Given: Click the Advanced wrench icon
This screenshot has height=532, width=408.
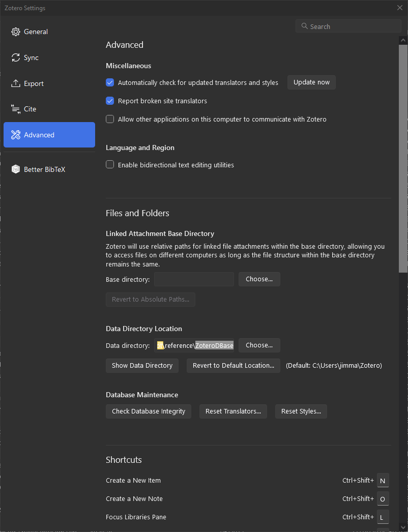Looking at the screenshot, I should [x=16, y=135].
